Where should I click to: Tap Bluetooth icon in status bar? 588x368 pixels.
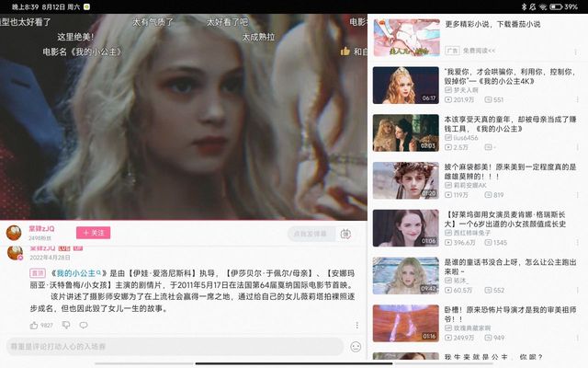coord(524,6)
